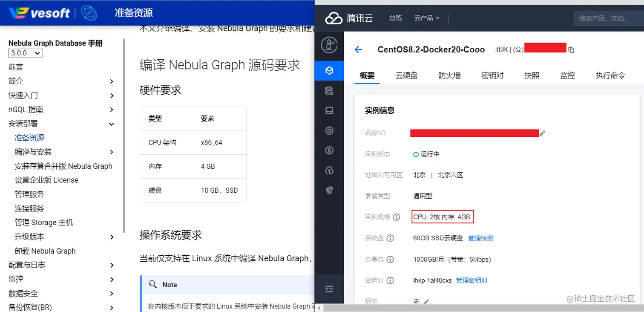Open 连接服务 sidebar entry

[x=29, y=208]
